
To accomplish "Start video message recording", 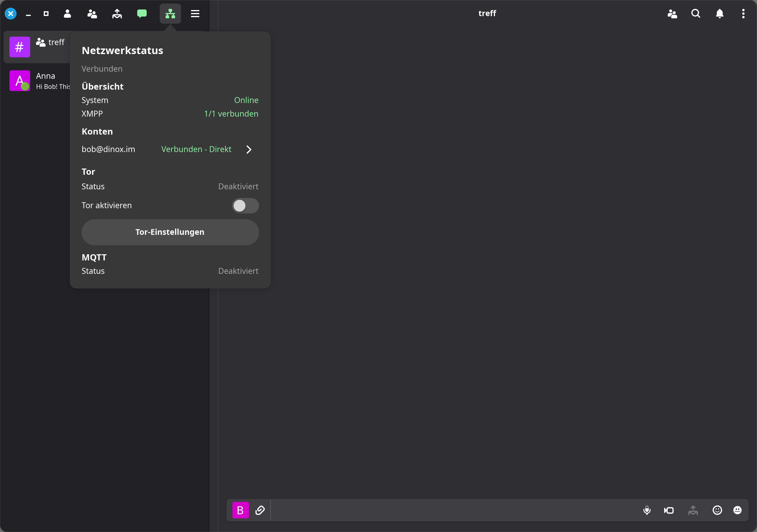I will [x=669, y=510].
